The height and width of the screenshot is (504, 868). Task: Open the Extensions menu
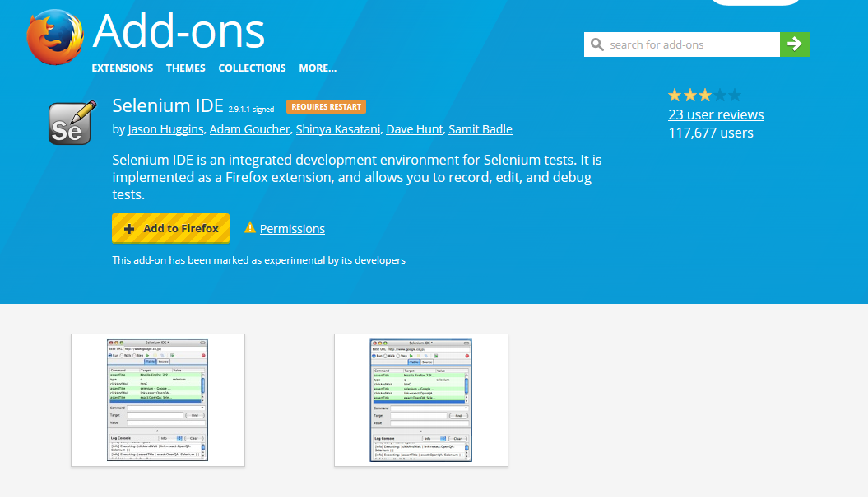[x=123, y=68]
